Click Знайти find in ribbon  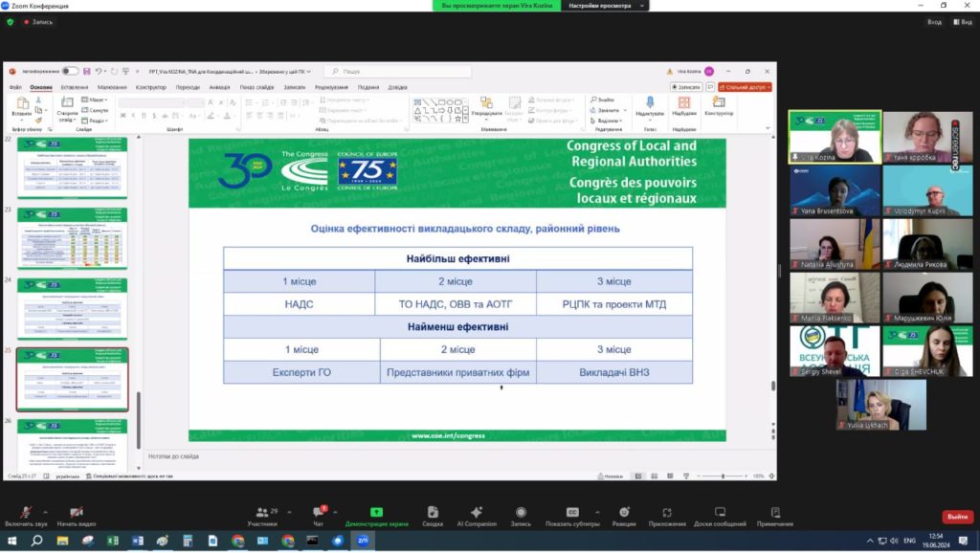coord(603,100)
